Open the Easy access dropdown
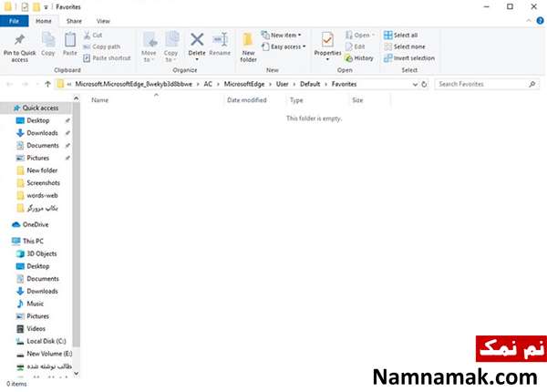 click(284, 46)
